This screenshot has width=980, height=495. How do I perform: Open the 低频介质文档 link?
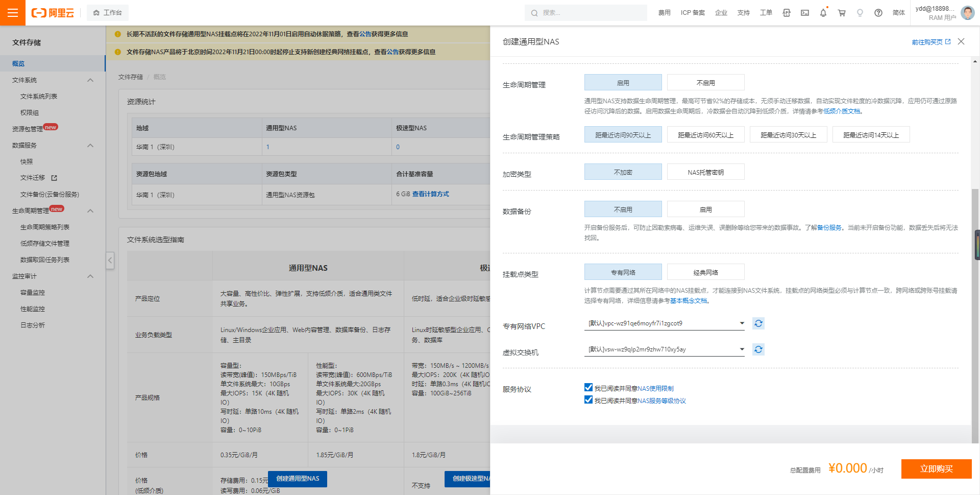click(x=842, y=111)
